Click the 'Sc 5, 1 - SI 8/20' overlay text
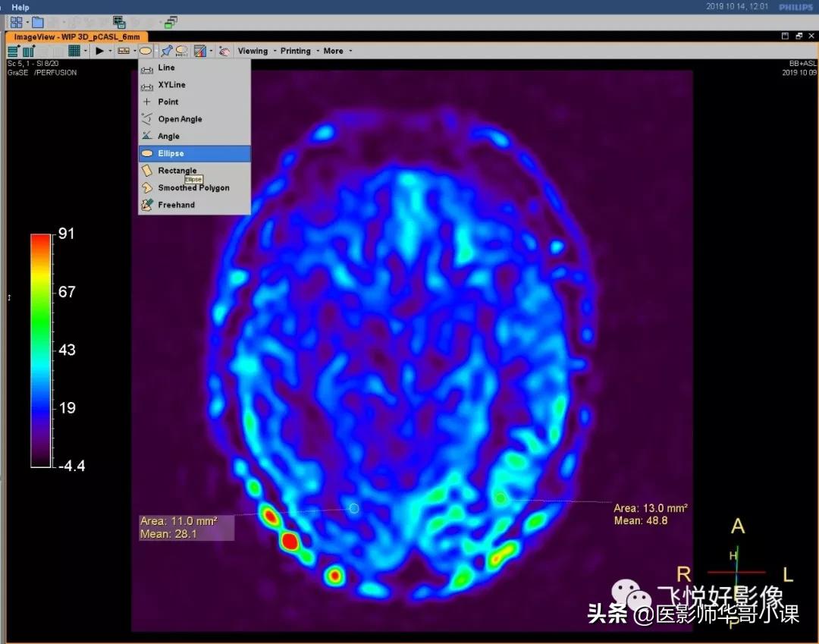The image size is (819, 644). pyautogui.click(x=33, y=63)
